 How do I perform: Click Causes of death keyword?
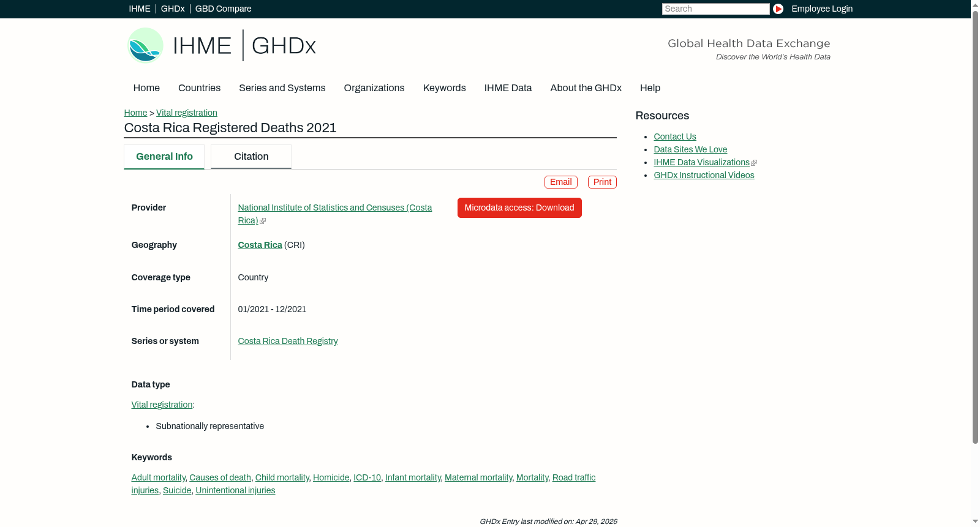tap(220, 477)
